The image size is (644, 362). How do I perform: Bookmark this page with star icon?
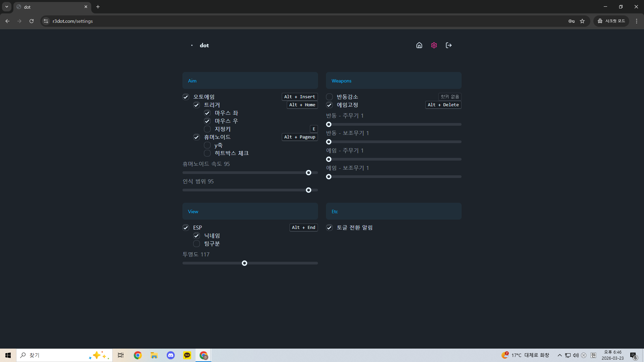coord(582,21)
